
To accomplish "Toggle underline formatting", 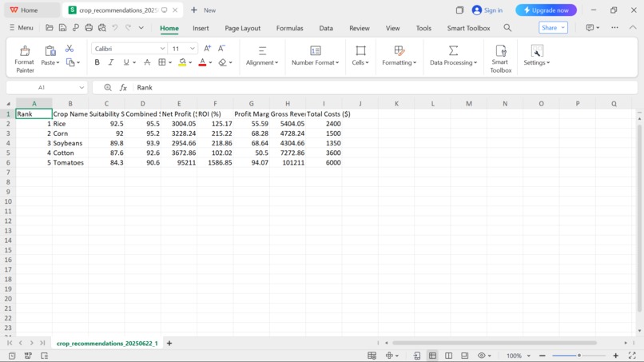I will tap(126, 62).
